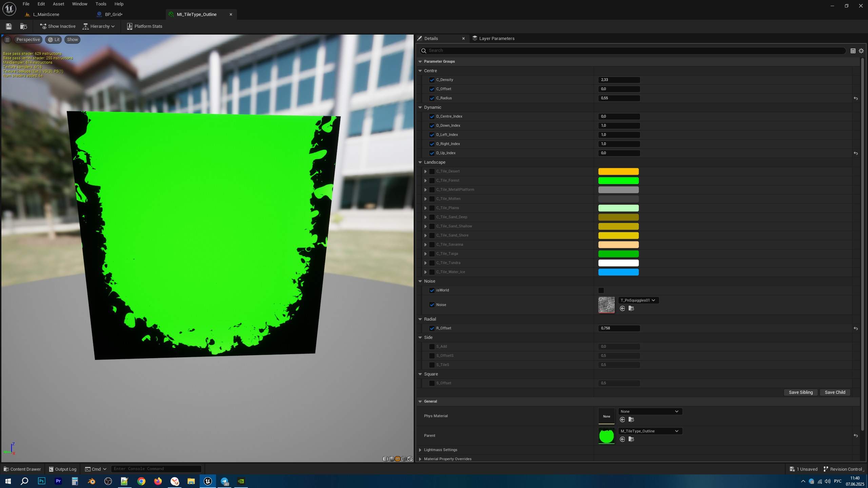Select the sphere preview mesh shape

coord(392,459)
